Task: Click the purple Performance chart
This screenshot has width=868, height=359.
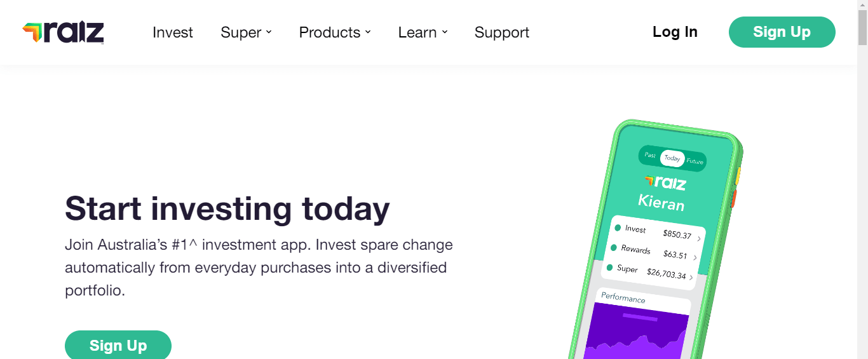Action: coord(635,334)
